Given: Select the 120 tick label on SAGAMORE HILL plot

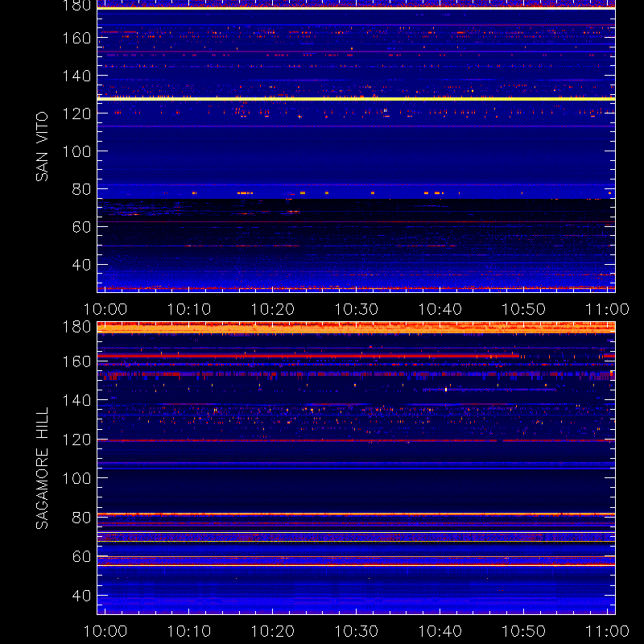Looking at the screenshot, I should pos(76,440).
